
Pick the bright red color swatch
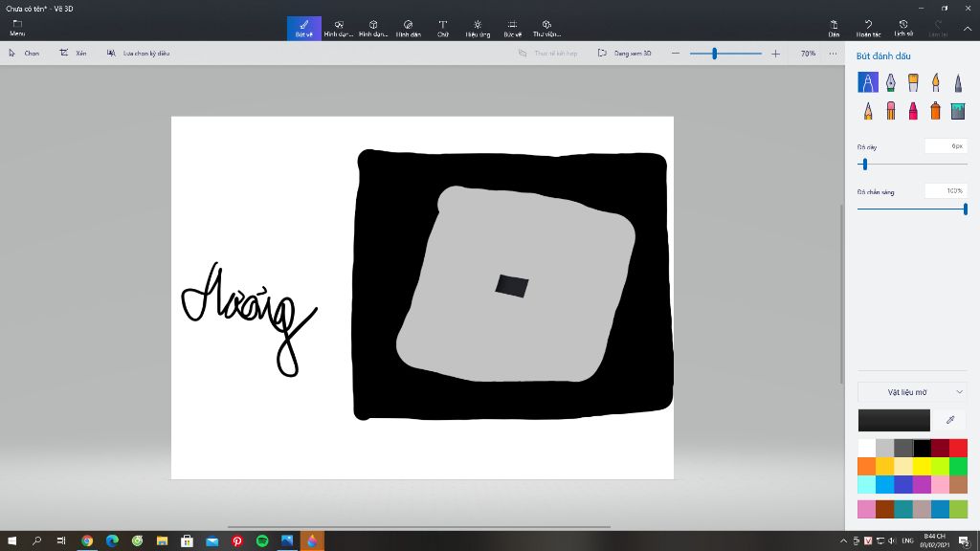(x=958, y=448)
